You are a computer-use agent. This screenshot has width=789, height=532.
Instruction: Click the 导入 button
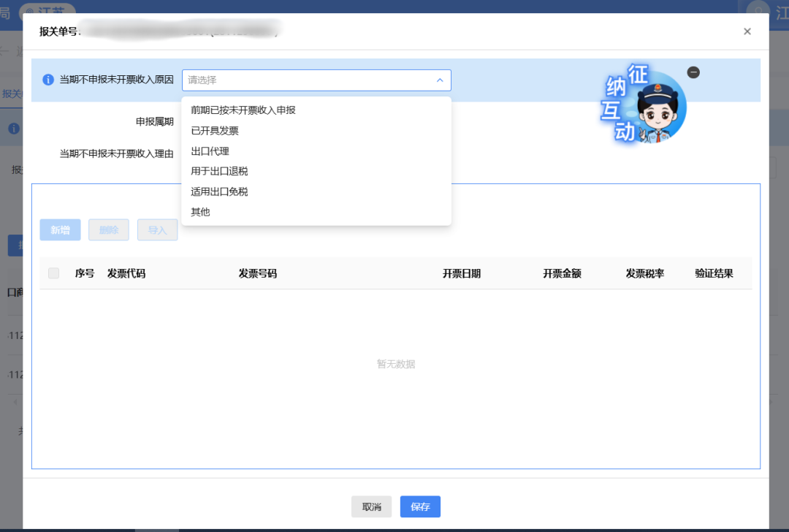pyautogui.click(x=158, y=230)
